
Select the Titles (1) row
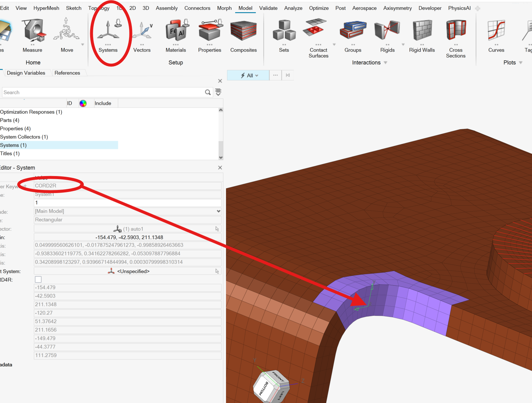[10, 153]
